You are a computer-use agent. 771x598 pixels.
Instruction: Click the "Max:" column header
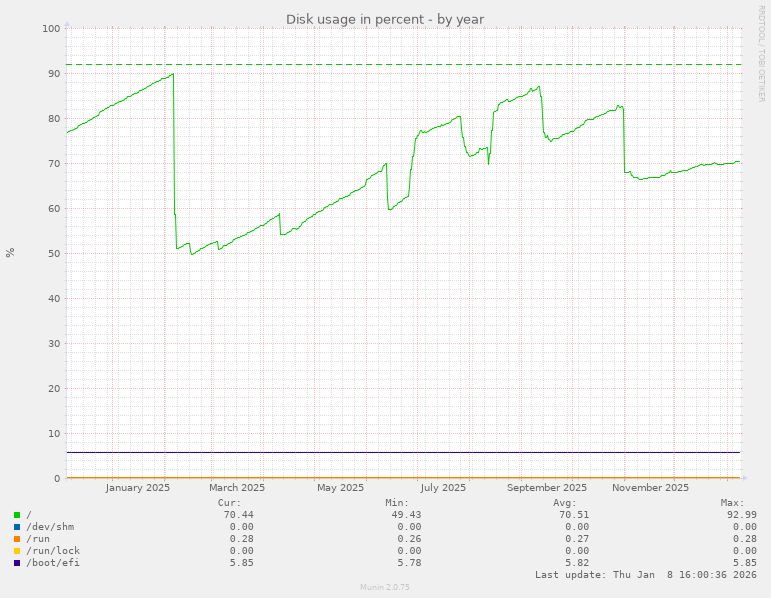coord(733,503)
